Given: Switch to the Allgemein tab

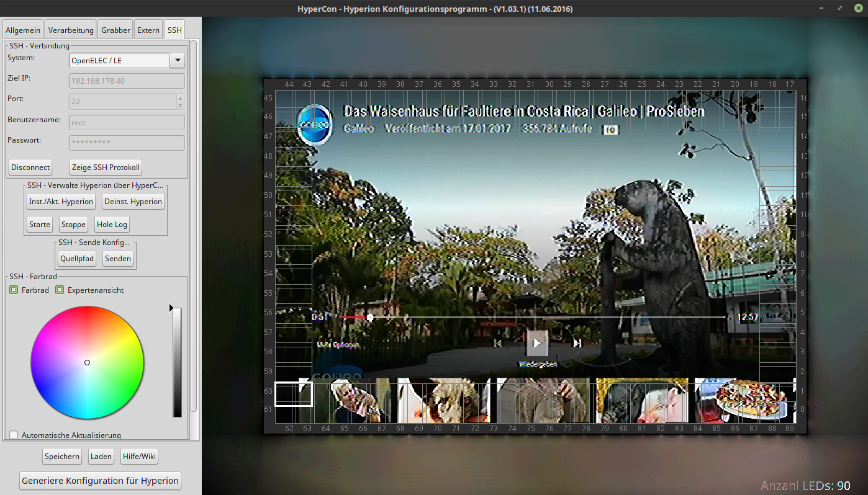Looking at the screenshot, I should 23,30.
